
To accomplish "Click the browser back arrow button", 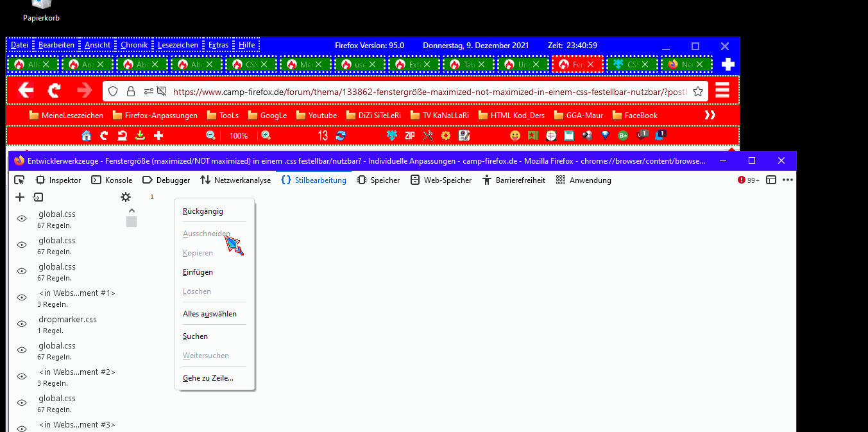I will (x=26, y=91).
